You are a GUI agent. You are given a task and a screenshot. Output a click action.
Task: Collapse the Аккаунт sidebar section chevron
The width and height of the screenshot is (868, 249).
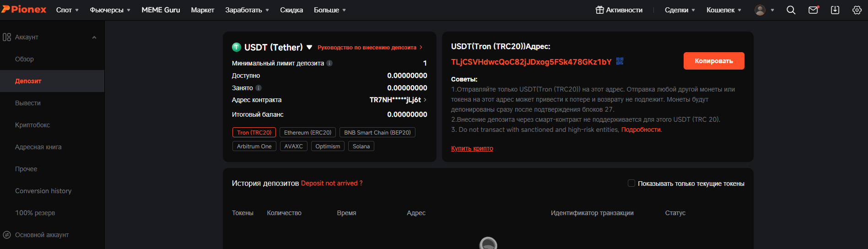[x=94, y=38]
